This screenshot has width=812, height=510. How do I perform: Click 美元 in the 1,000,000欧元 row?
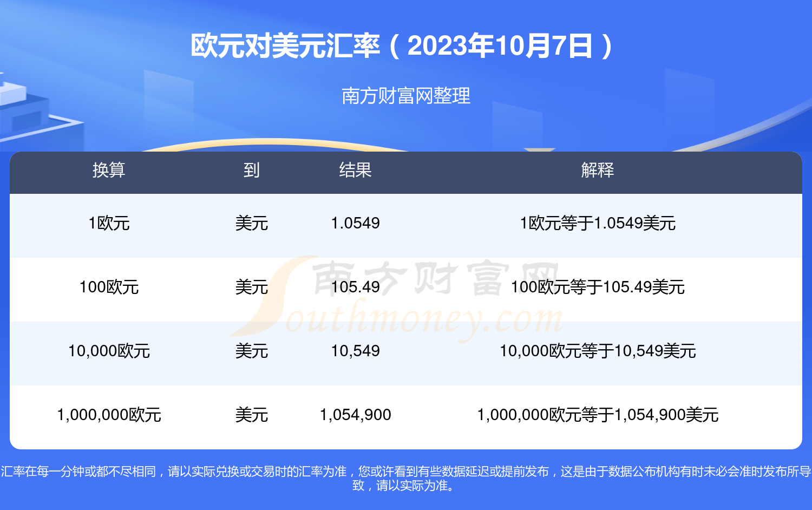click(252, 415)
